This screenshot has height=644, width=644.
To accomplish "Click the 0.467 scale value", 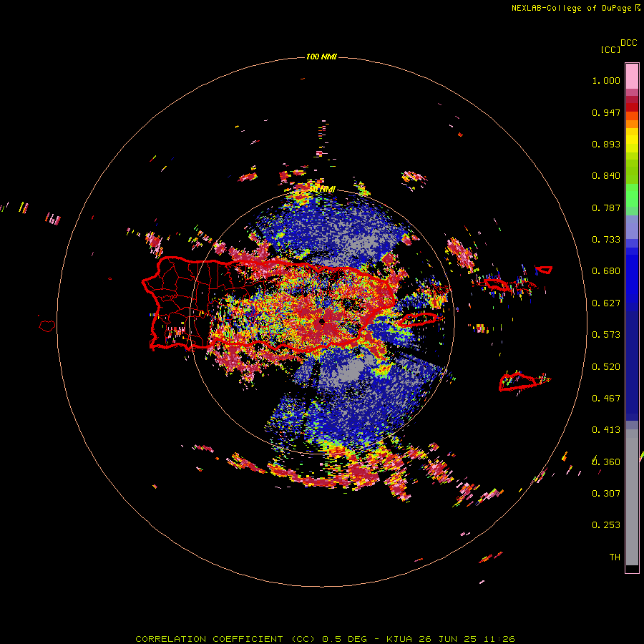I will coord(606,399).
